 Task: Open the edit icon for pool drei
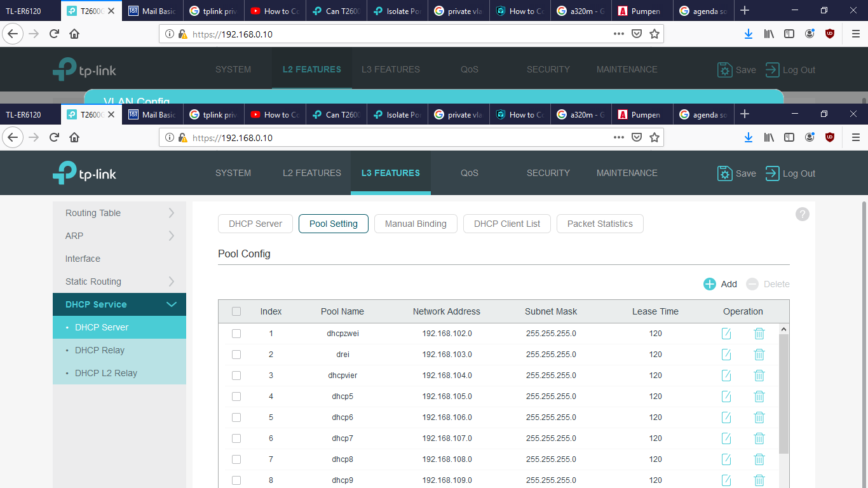[726, 355]
